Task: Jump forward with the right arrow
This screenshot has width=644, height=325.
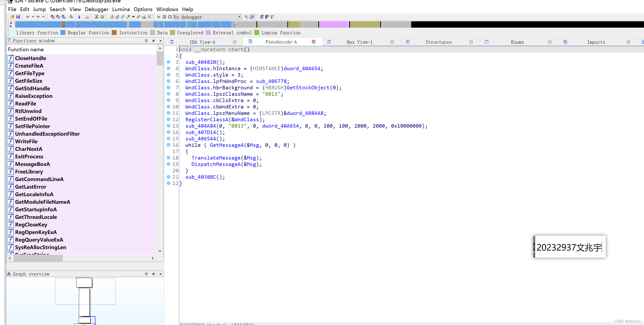Action: [38, 17]
